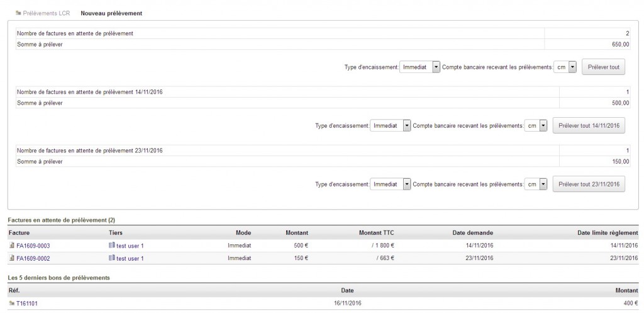Open Type d'encaissement dropdown above Prélever tout
644x313 pixels.
click(x=419, y=67)
